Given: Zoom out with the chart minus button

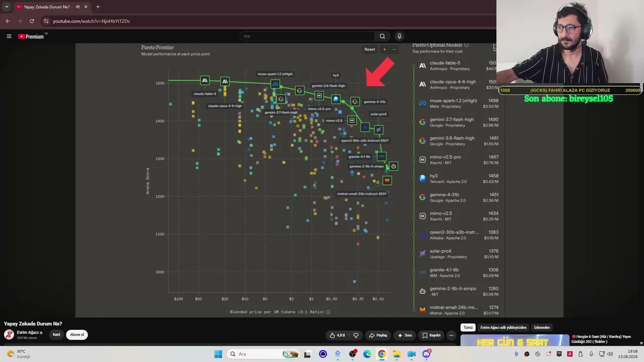Looking at the screenshot, I should click(394, 49).
